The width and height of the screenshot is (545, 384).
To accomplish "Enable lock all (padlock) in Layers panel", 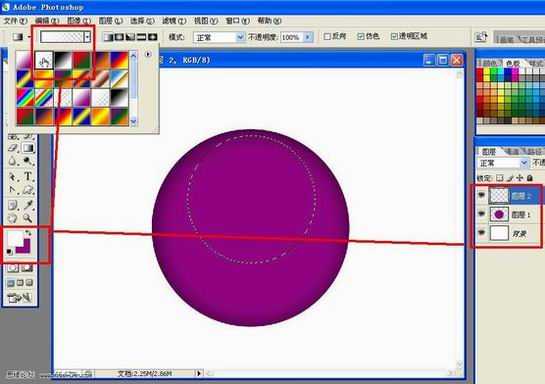I will click(530, 178).
